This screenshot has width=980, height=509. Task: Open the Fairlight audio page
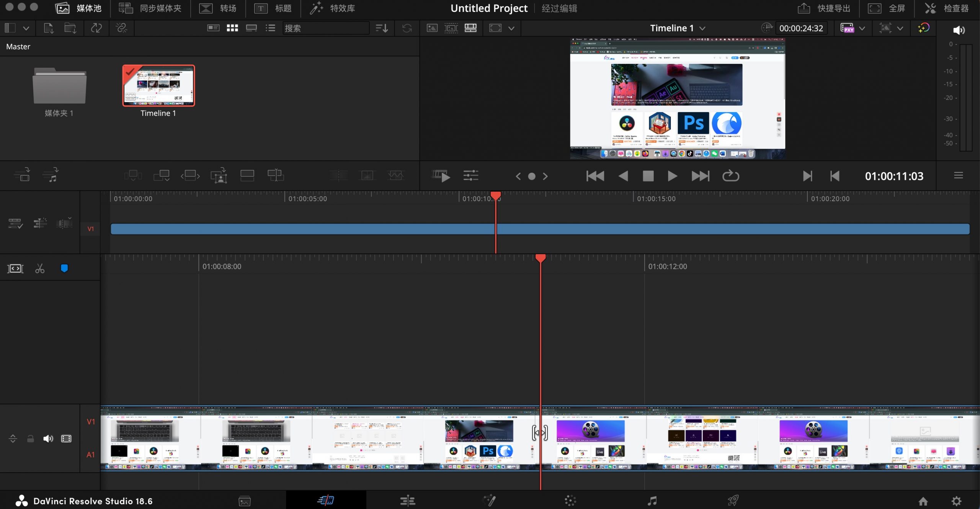click(x=653, y=500)
